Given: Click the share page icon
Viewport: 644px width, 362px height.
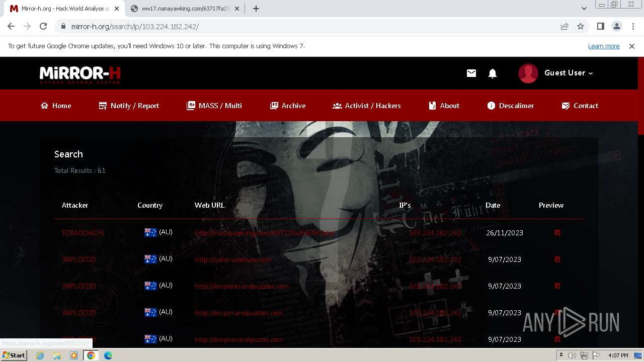Looking at the screenshot, I should (565, 27).
